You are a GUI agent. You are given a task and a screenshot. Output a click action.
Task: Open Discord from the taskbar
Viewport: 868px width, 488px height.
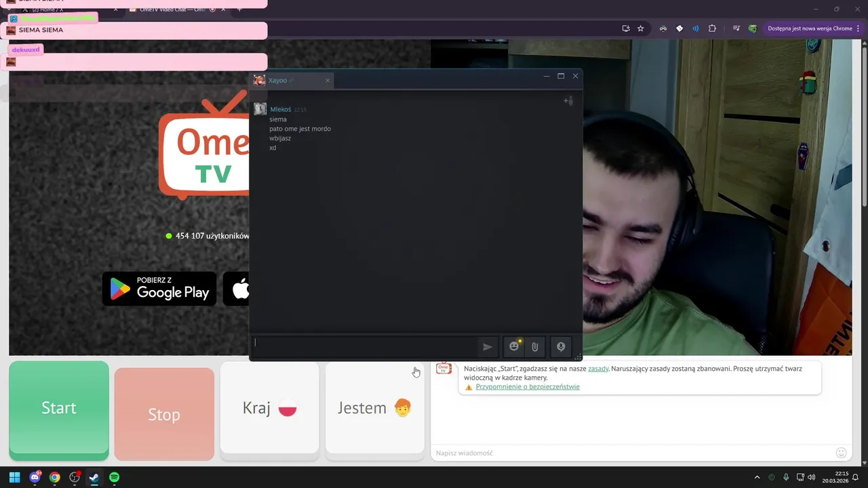(x=35, y=477)
